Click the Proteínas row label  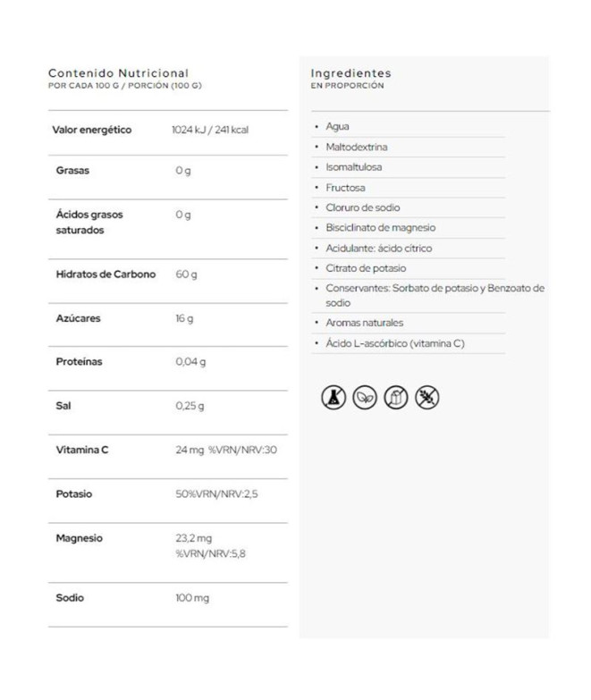coord(80,362)
